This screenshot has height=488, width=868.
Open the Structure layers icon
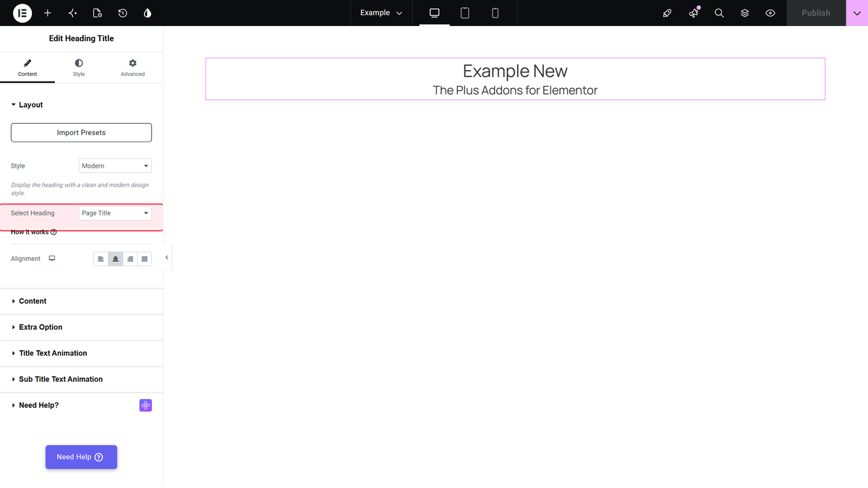745,13
